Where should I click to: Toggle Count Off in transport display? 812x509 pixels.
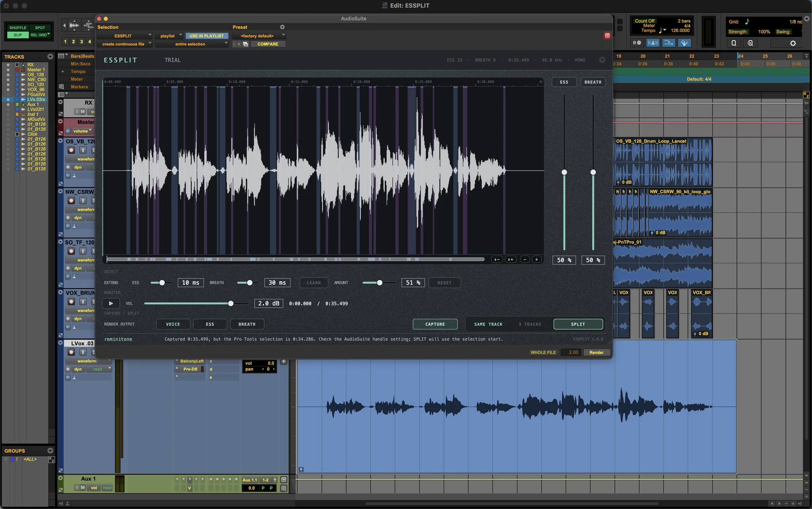pos(645,21)
